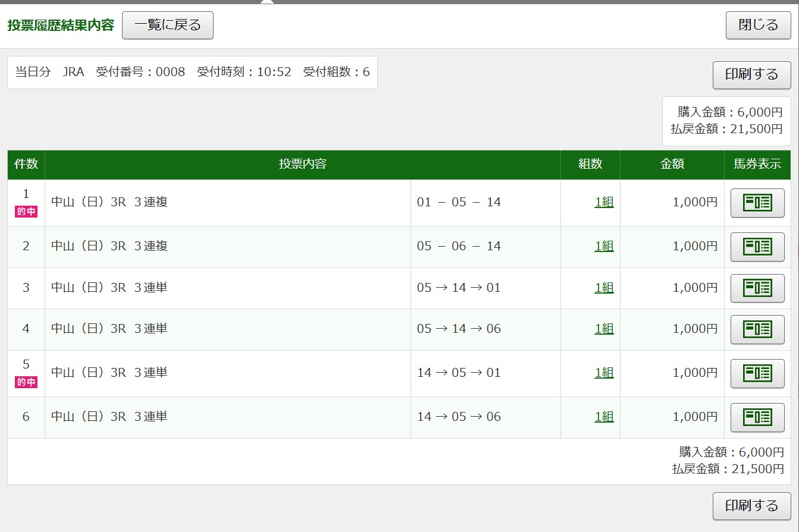
Task: Click the 的中 badge on row 1
Action: point(26,212)
